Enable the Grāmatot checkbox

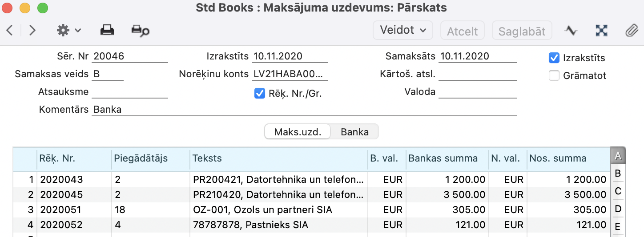[554, 76]
